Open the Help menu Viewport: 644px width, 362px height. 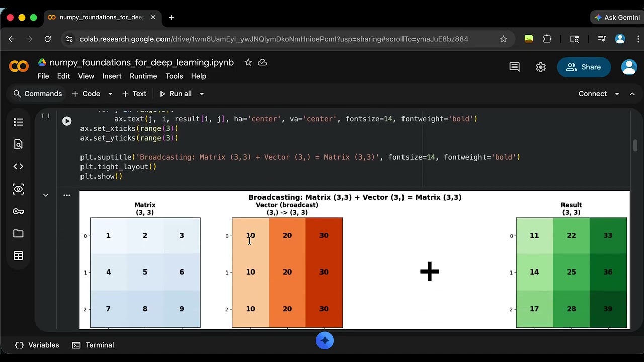pyautogui.click(x=199, y=76)
